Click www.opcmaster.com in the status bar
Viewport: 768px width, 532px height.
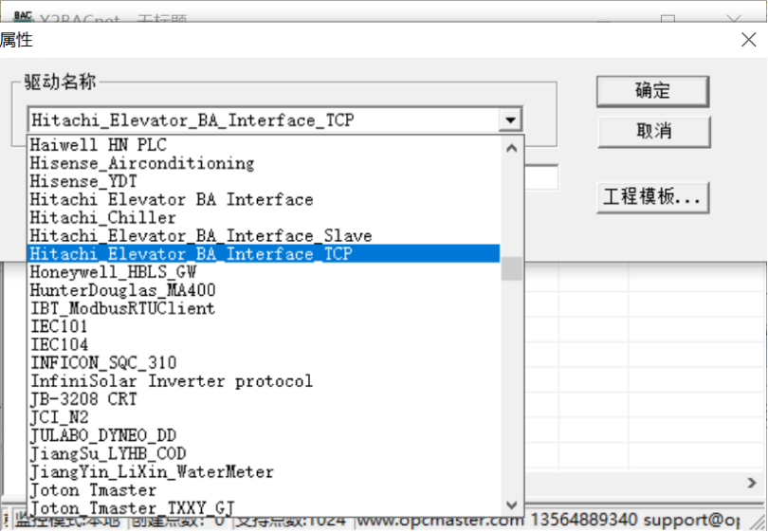point(441,521)
